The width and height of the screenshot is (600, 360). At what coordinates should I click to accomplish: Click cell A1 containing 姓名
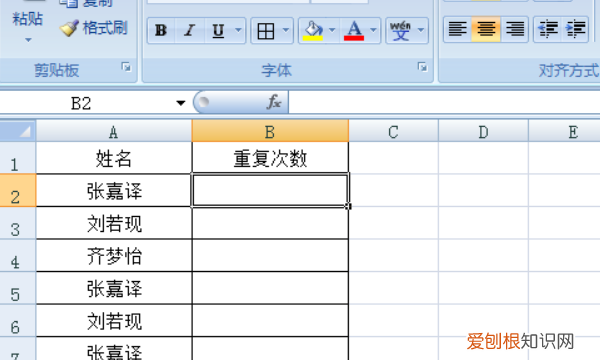(114, 158)
